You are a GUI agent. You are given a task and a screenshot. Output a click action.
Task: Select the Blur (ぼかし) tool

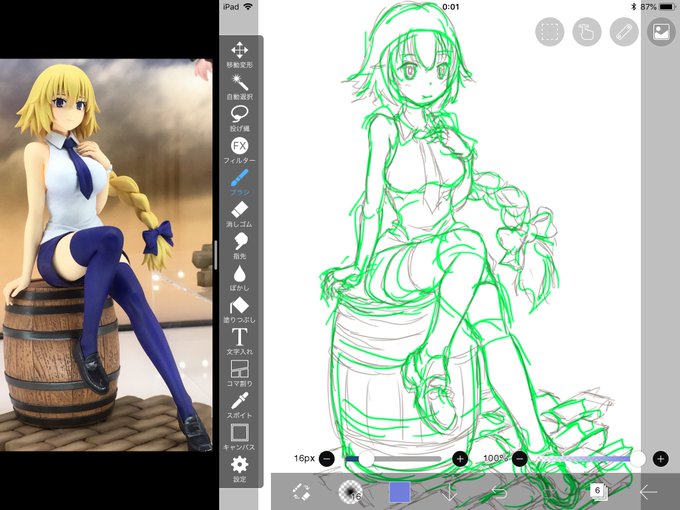pyautogui.click(x=239, y=278)
